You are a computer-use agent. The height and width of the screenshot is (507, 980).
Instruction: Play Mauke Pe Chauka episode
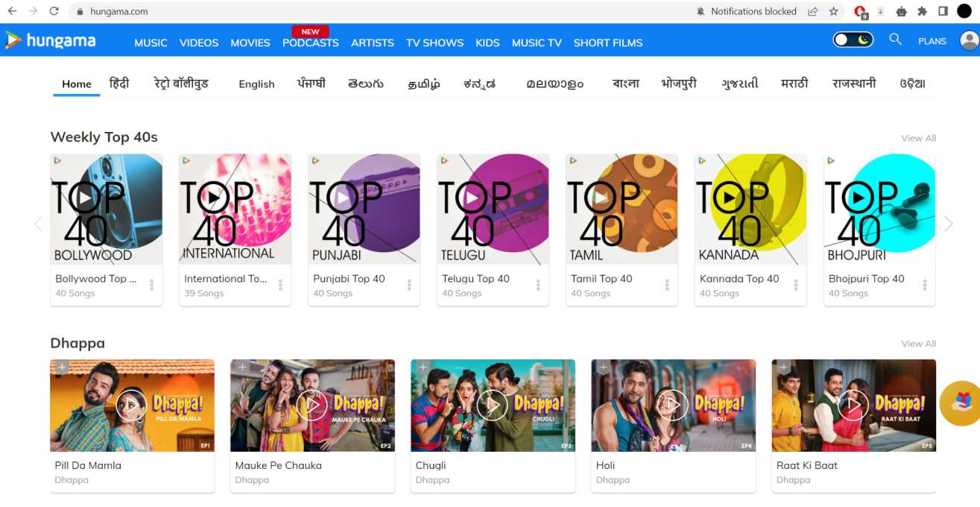pos(312,405)
